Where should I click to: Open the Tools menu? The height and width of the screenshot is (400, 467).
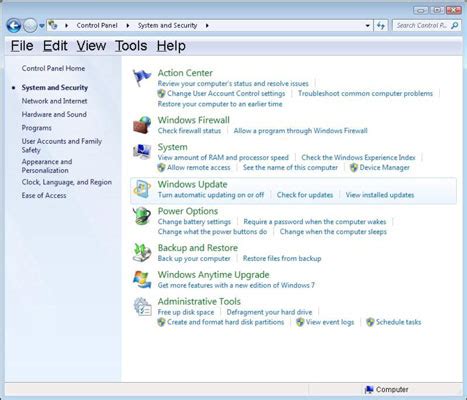coord(131,46)
